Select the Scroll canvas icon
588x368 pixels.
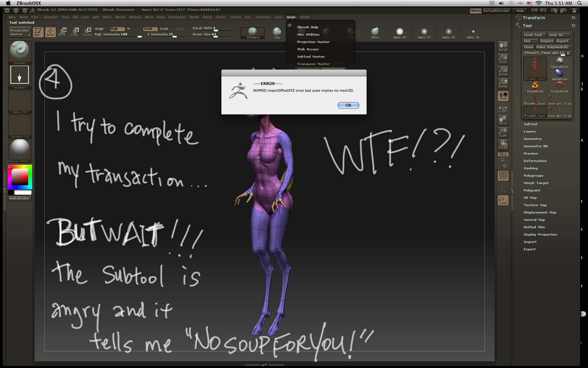point(503,46)
